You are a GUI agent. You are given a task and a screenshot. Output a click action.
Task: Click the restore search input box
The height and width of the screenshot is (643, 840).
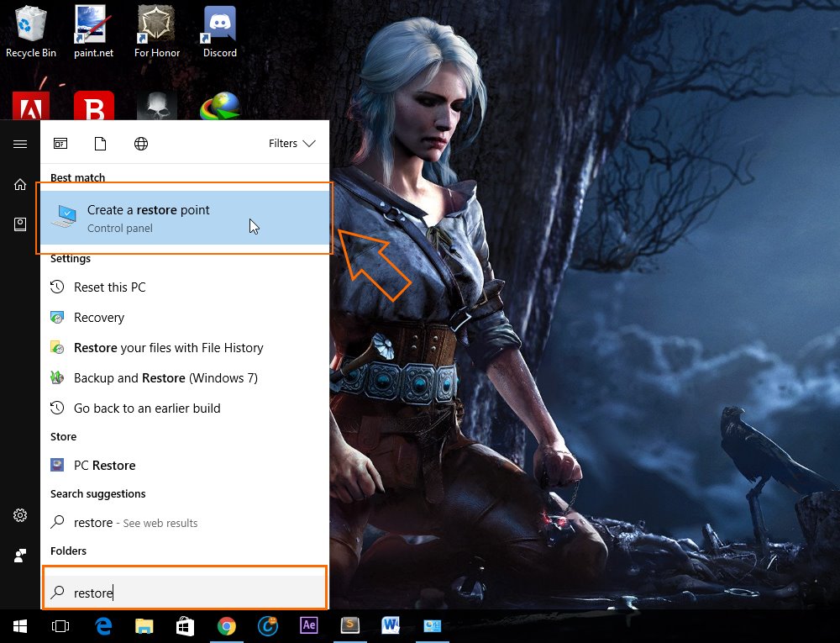click(185, 593)
